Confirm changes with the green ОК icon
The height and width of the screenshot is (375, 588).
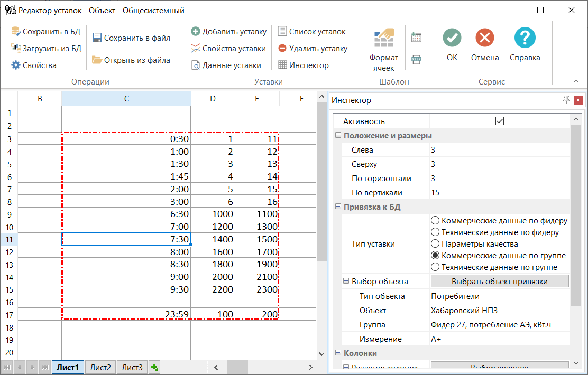point(452,37)
